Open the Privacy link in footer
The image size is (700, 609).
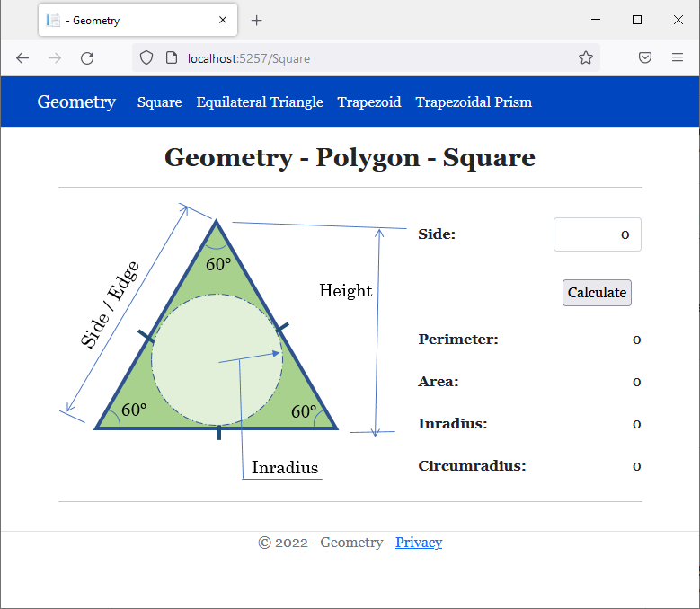419,542
